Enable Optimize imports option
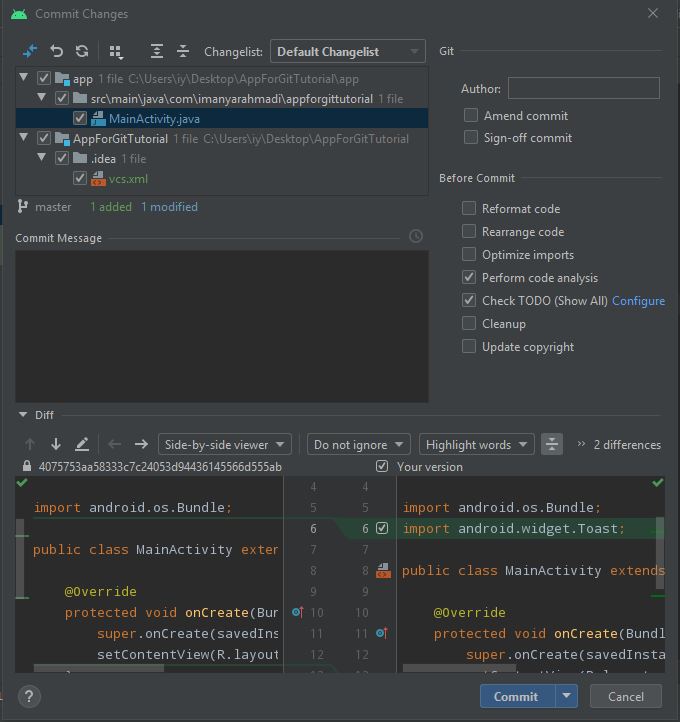This screenshot has width=680, height=722. (469, 254)
